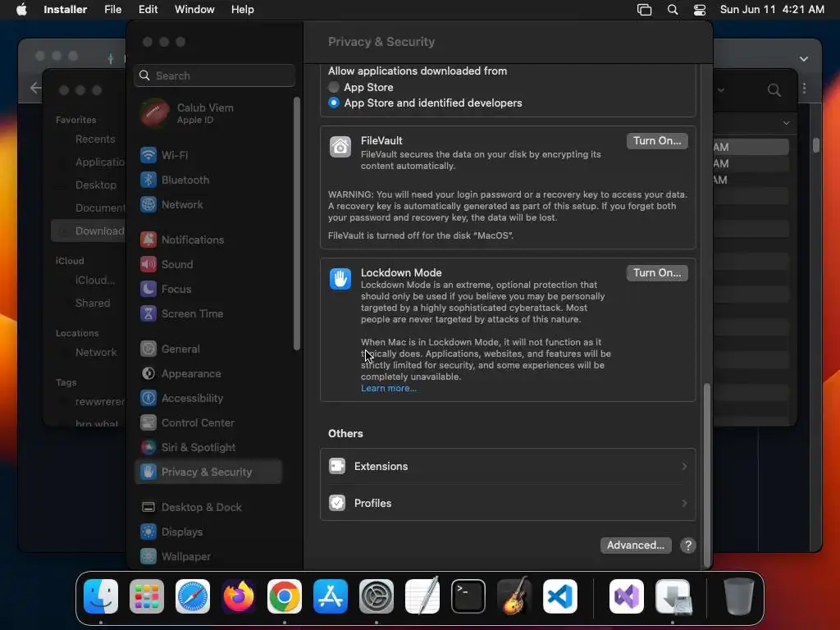Open Installer app in the Dock
This screenshot has height=630, width=840.
coord(673,596)
